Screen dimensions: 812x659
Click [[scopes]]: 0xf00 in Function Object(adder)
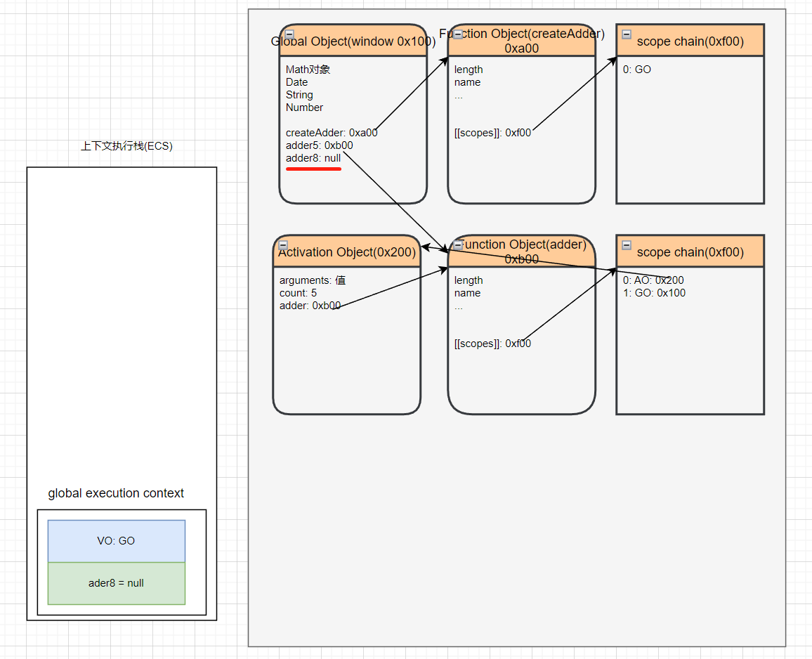pyautogui.click(x=492, y=344)
